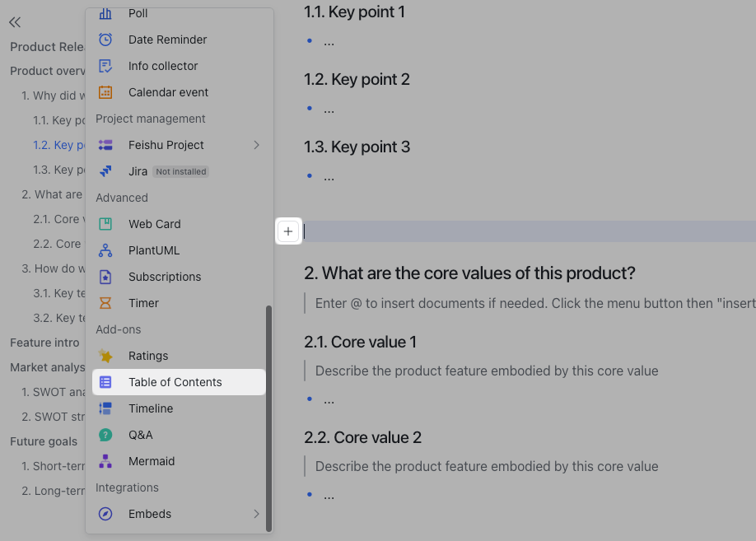
Task: Click the Timer hourglass icon
Action: click(105, 303)
